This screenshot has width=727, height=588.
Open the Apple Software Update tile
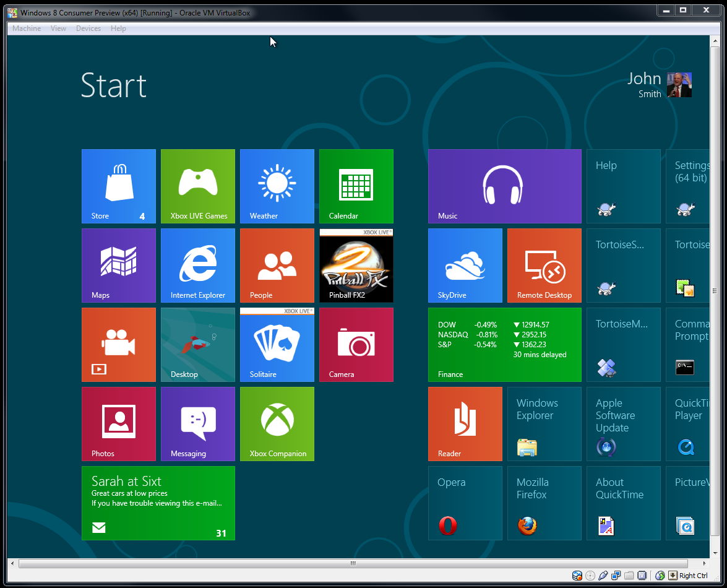624,425
